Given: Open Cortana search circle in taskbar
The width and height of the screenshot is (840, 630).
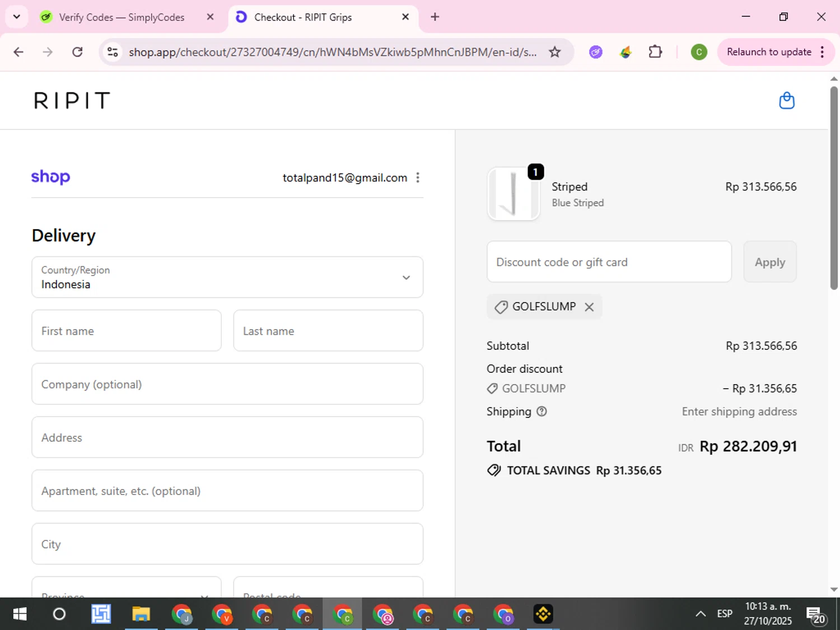Looking at the screenshot, I should (59, 614).
